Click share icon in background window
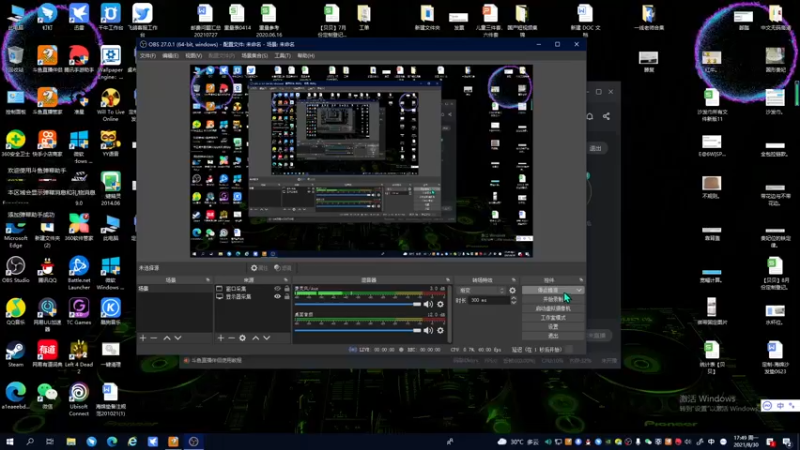This screenshot has height=450, width=800. [606, 116]
